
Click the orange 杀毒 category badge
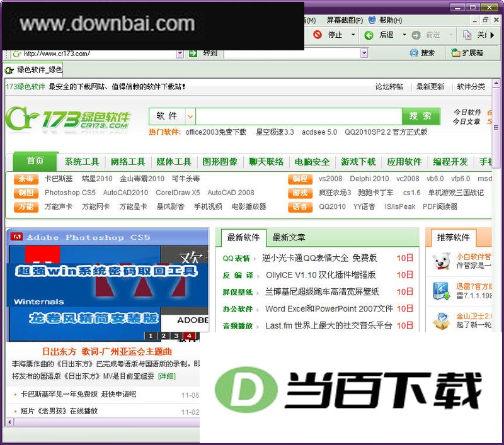[26, 179]
